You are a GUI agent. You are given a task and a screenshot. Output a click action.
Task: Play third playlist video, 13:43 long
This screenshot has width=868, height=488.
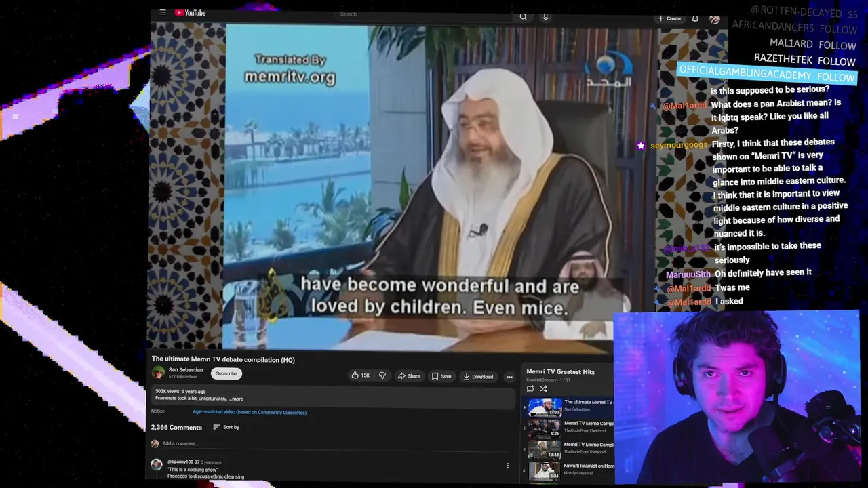[x=568, y=449]
